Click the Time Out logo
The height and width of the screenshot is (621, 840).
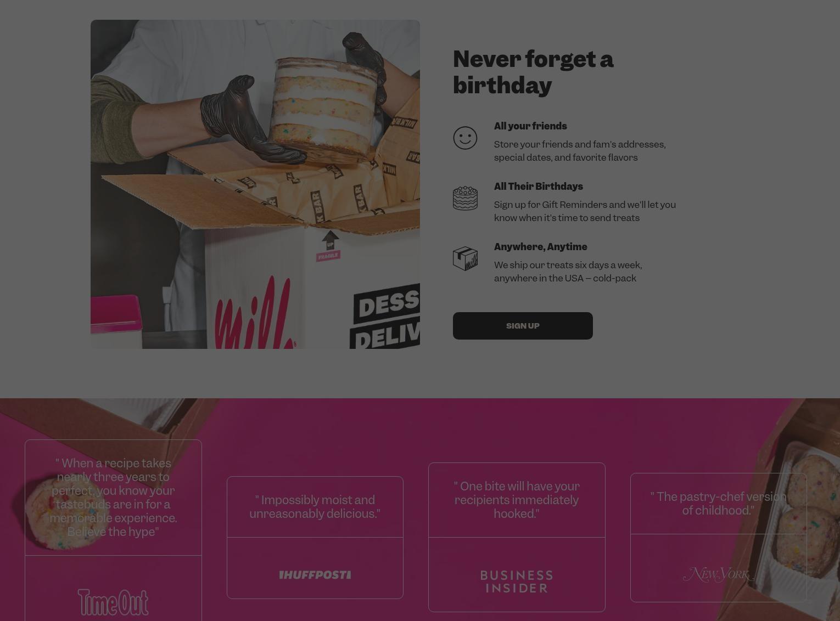pos(113,602)
